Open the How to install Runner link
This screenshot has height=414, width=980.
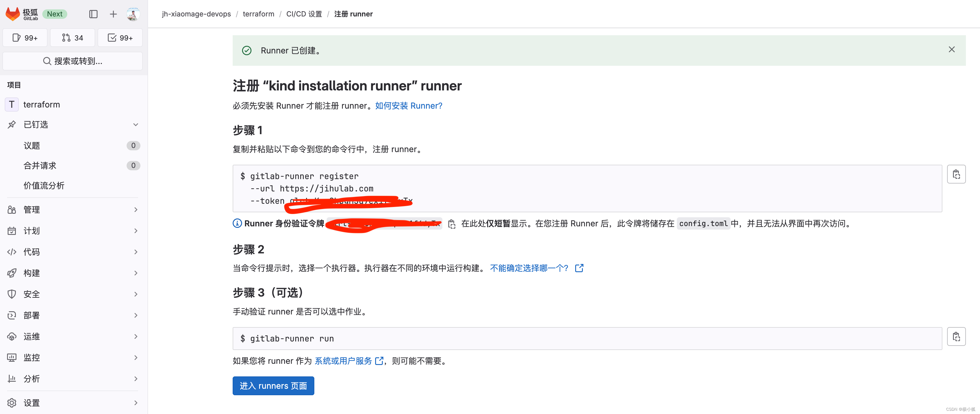409,106
